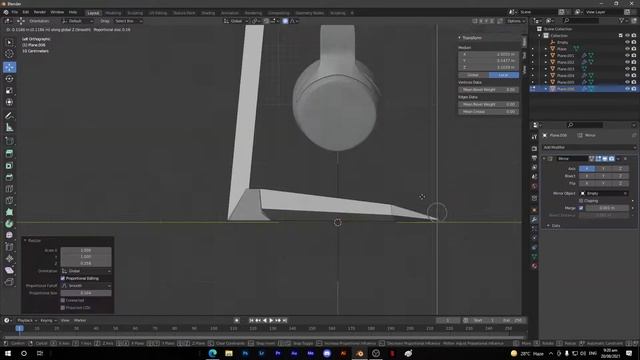This screenshot has width=640, height=360.
Task: Hide Plane.003 with its eye icon
Action: point(627,69)
